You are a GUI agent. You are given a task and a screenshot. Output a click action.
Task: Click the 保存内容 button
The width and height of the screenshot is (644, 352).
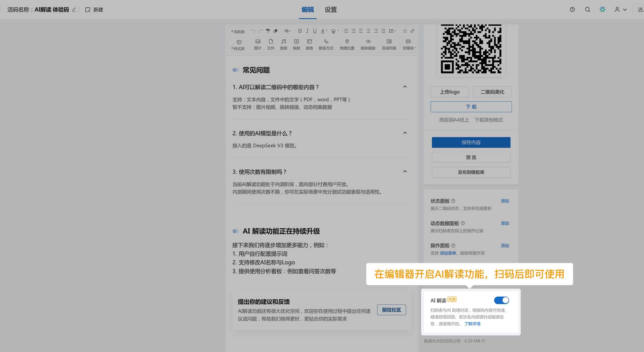point(471,142)
